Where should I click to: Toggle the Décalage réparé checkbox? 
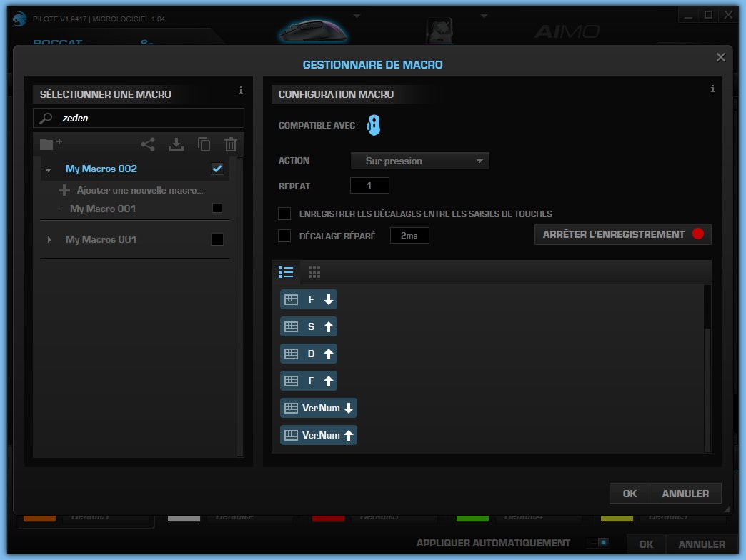click(284, 235)
